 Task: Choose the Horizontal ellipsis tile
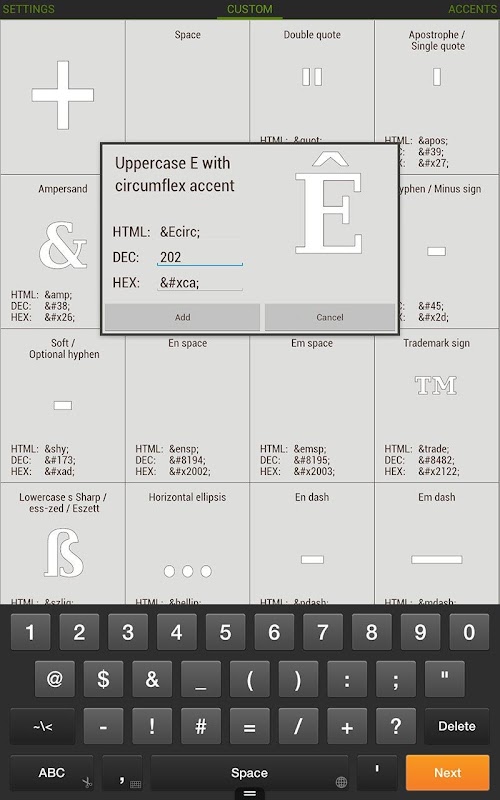187,543
